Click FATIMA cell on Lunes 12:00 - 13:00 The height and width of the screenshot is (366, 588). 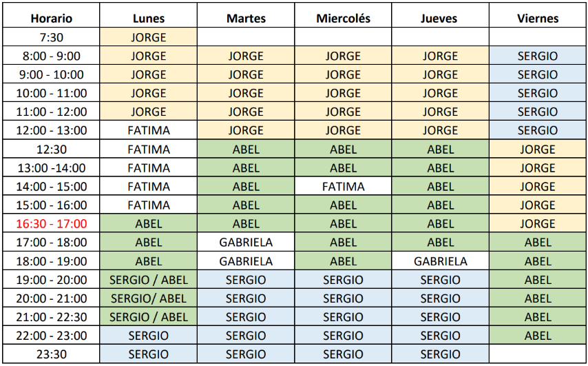149,130
